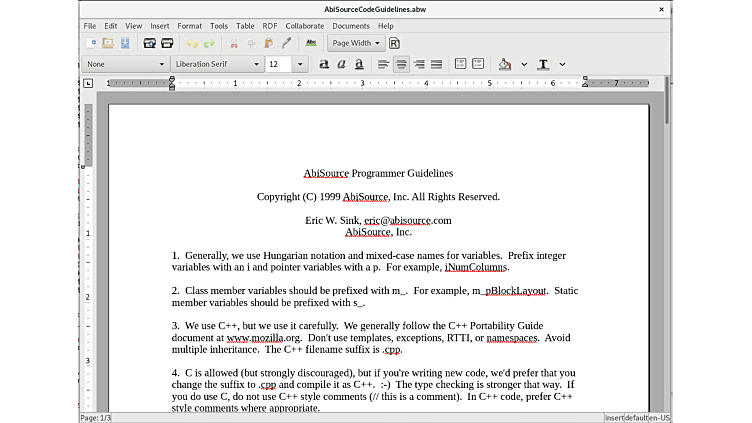
Task: Click the justify alignment button
Action: pos(436,64)
